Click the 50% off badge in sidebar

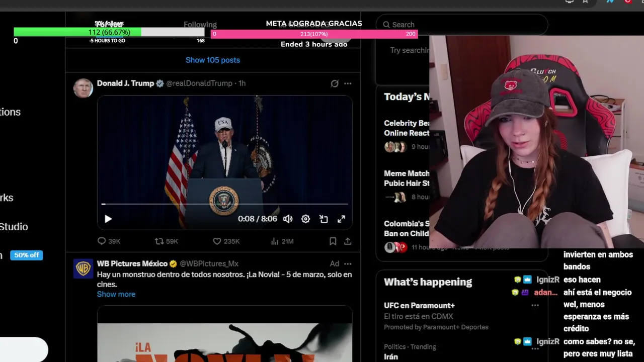point(27,255)
